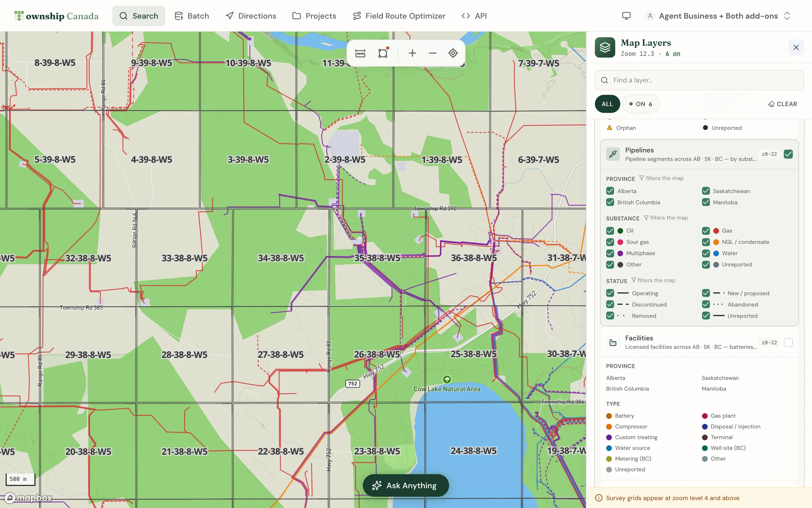Click the survey grid info icon
Screen dimensions: 812x508
click(x=599, y=498)
